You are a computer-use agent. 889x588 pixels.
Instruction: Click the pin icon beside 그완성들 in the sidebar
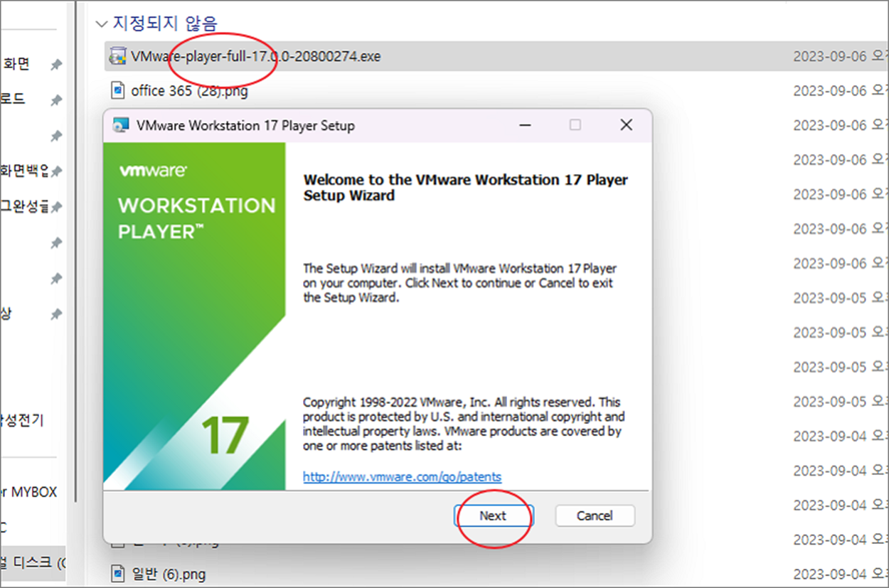(55, 207)
